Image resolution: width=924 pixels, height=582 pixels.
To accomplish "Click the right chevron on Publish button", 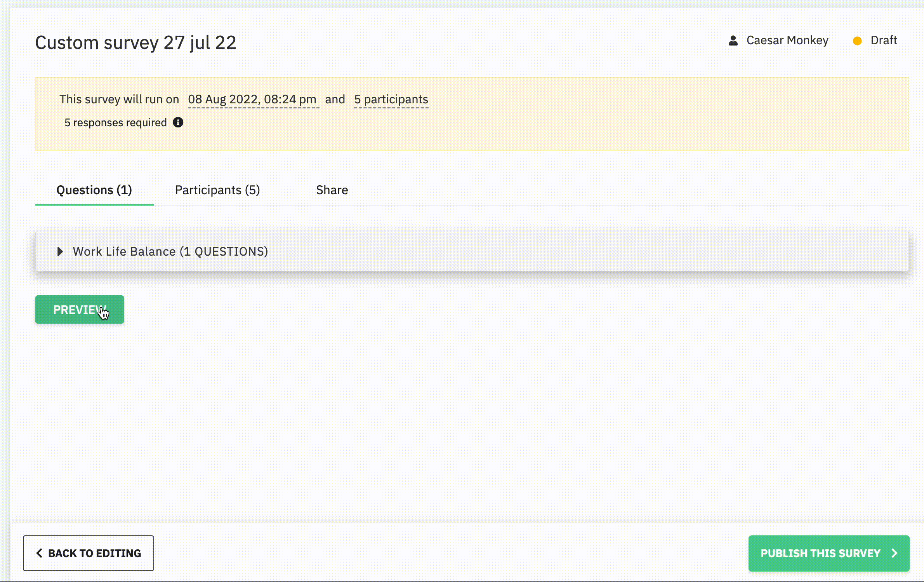I will tap(894, 553).
